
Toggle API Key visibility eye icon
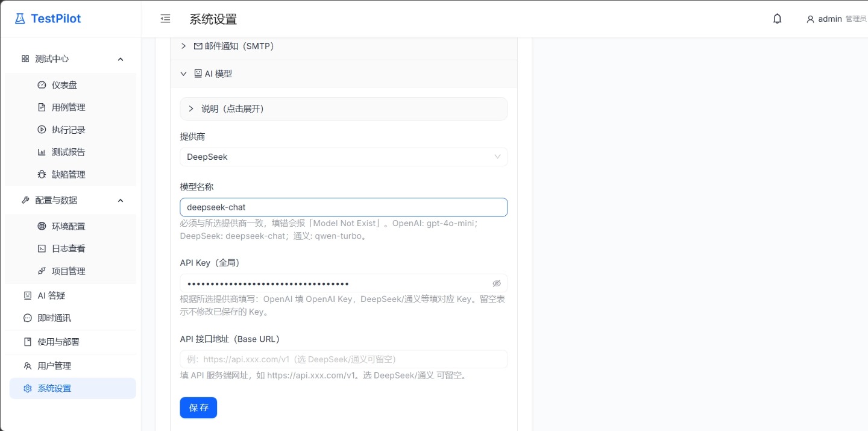pyautogui.click(x=497, y=283)
